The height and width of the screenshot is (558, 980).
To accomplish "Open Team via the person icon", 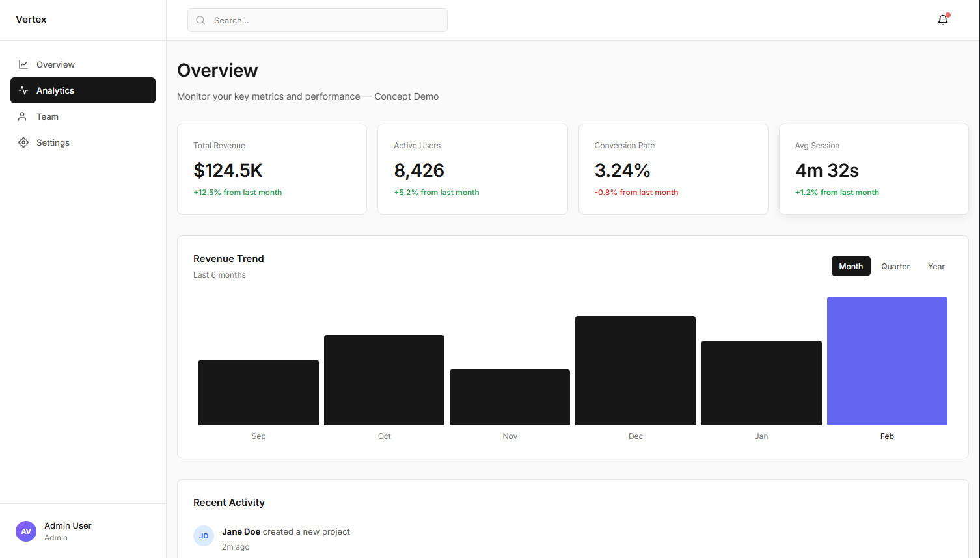I will [23, 116].
